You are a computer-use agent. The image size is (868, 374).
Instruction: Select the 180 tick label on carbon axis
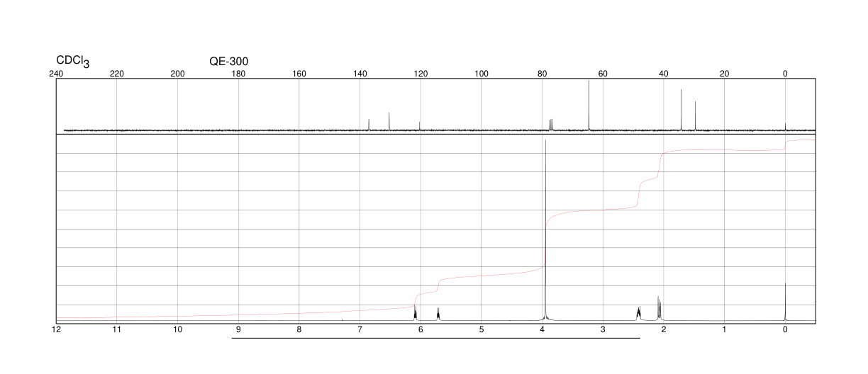pyautogui.click(x=238, y=74)
